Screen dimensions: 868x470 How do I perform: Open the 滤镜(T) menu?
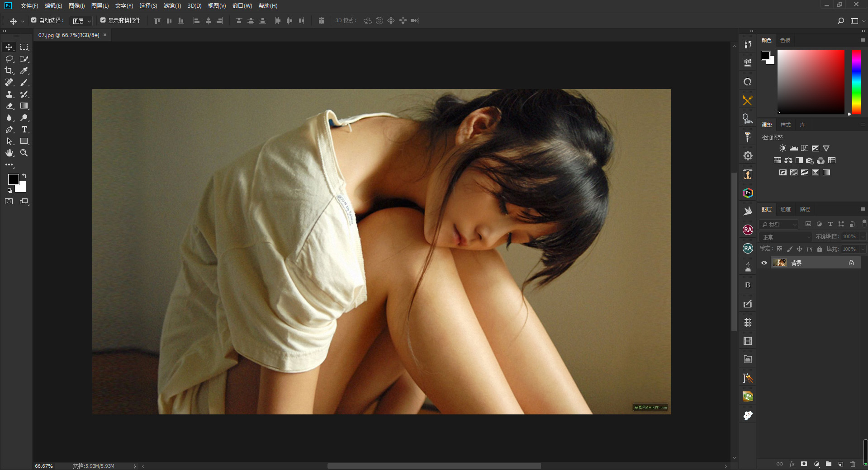click(172, 6)
